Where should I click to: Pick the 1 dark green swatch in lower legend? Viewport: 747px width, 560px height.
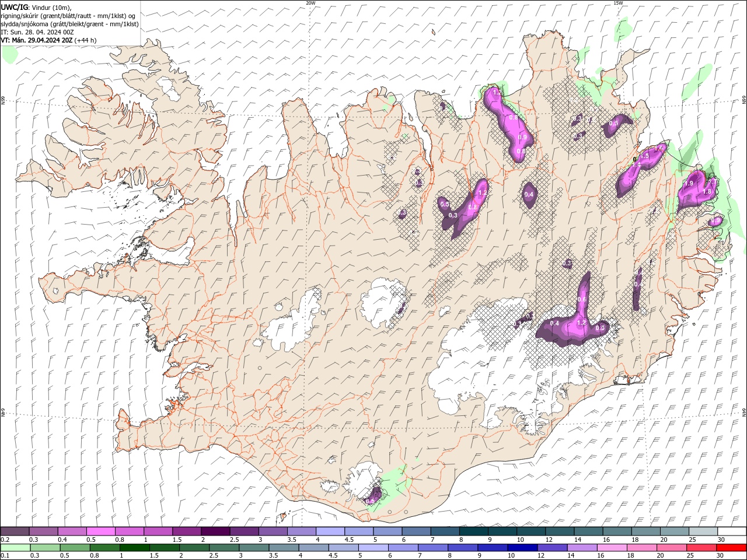135,548
